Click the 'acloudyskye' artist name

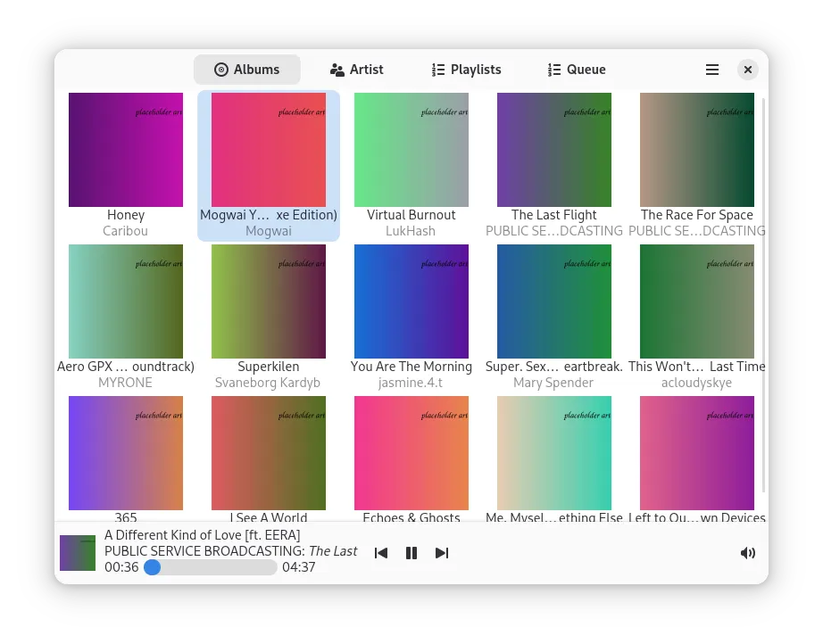696,383
